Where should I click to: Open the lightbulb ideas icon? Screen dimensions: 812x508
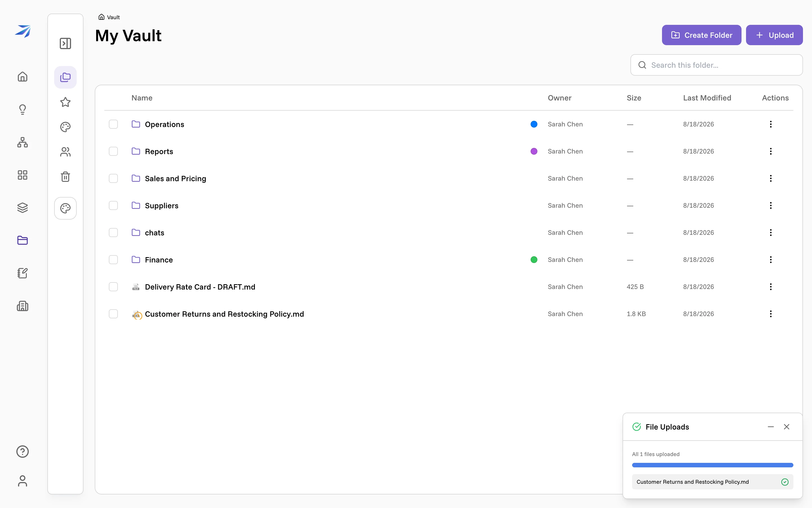coord(23,110)
